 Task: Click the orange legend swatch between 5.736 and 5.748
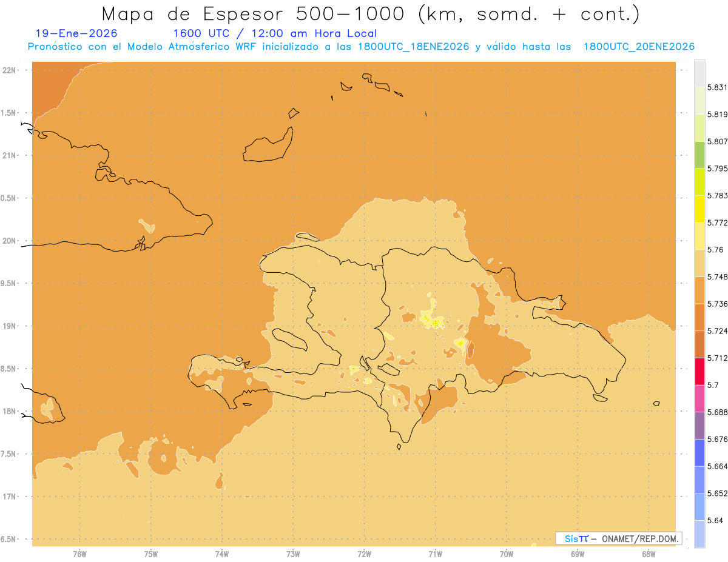point(699,290)
